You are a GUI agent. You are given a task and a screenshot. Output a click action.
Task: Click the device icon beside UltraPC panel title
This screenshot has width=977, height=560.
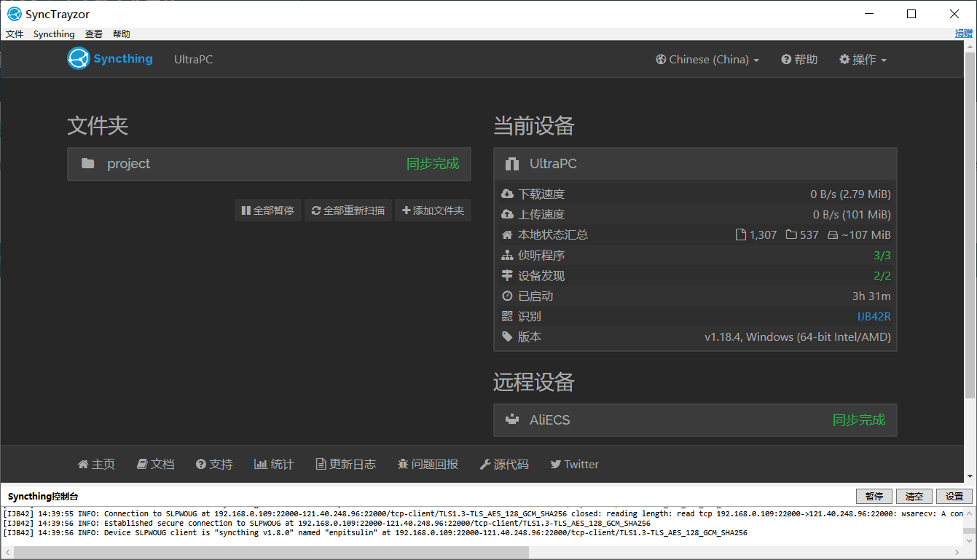[x=513, y=164]
